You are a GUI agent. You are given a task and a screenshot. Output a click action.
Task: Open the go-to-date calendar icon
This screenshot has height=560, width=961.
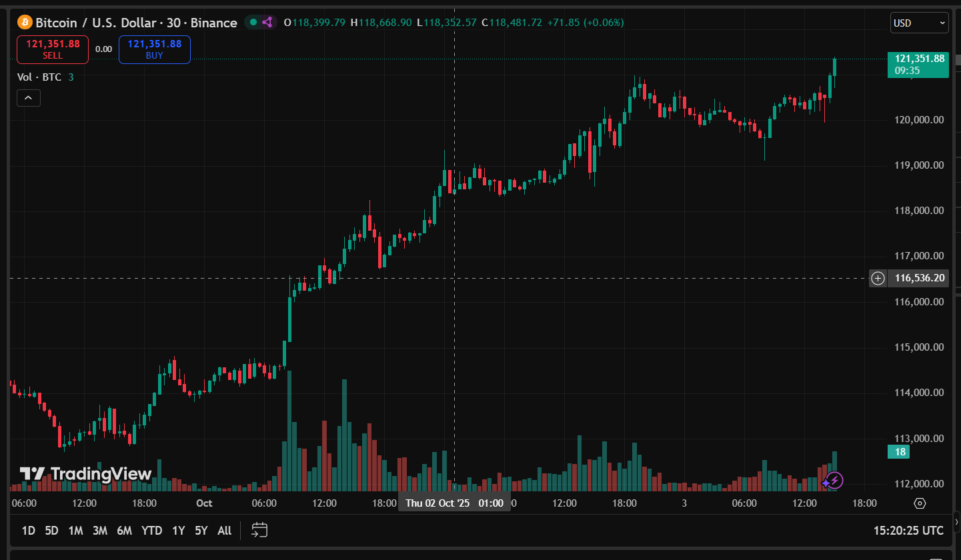click(259, 530)
